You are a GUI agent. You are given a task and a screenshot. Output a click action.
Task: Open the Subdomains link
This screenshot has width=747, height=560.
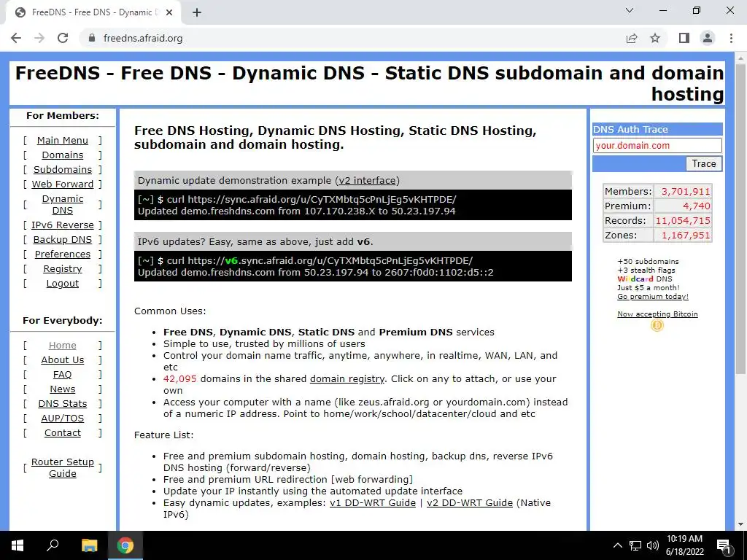[63, 169]
